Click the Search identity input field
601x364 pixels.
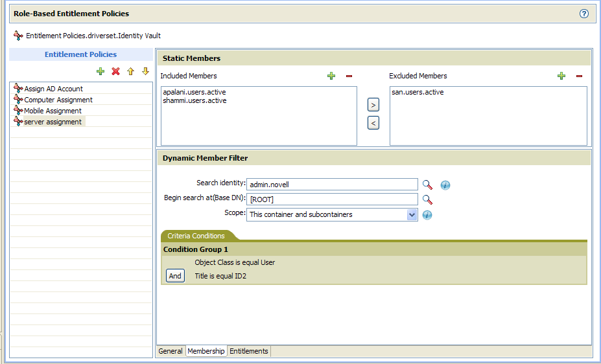click(332, 185)
